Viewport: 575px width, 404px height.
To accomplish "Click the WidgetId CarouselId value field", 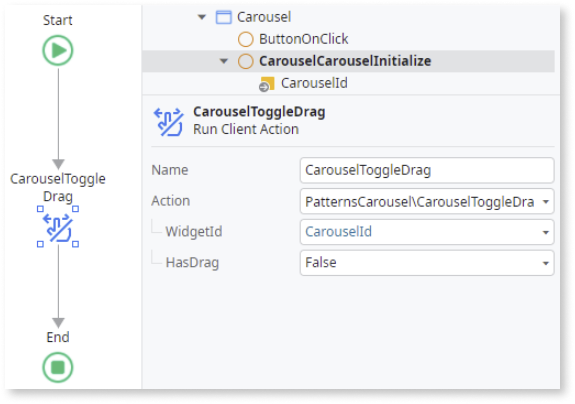I will [427, 232].
